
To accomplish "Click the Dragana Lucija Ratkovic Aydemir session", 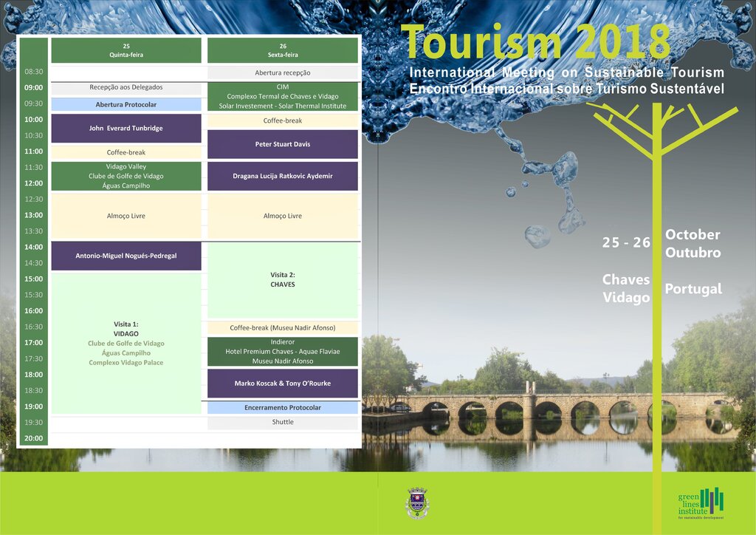I will [x=282, y=176].
